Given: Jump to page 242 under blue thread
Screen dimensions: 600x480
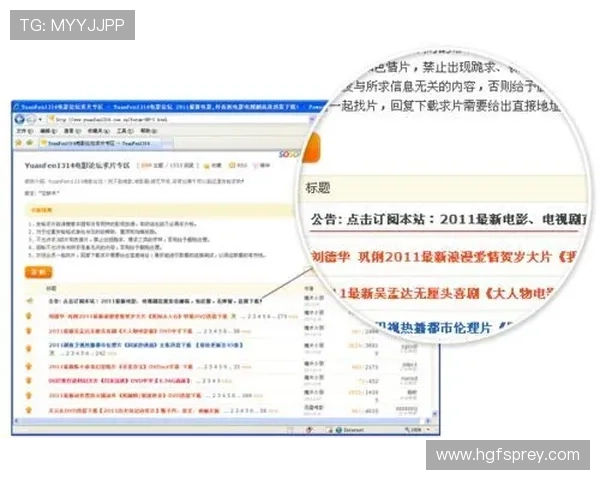Looking at the screenshot, I should [101, 353].
